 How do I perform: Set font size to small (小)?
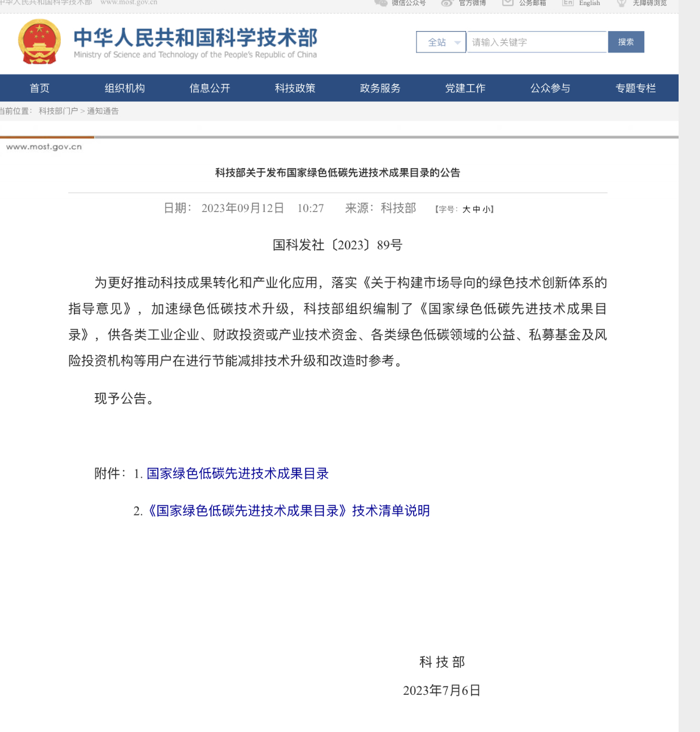[x=486, y=209]
